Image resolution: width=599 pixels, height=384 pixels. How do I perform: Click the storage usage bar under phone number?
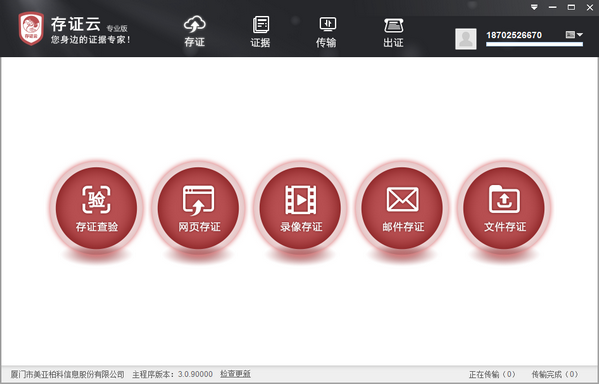(534, 44)
